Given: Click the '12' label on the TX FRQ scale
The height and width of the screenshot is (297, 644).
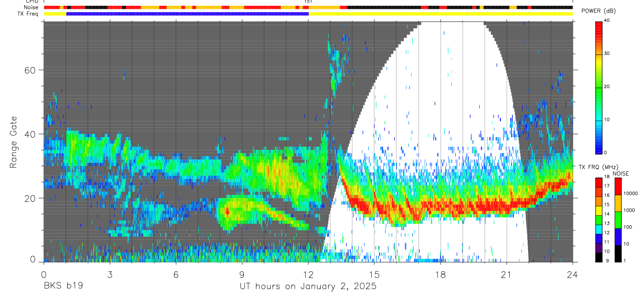Looking at the screenshot, I should 607,233.
